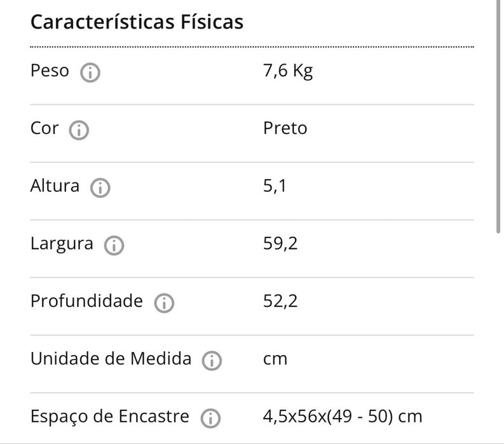Viewport: 504px width, 444px height.
Task: Click the Preto color value
Action: [x=285, y=128]
